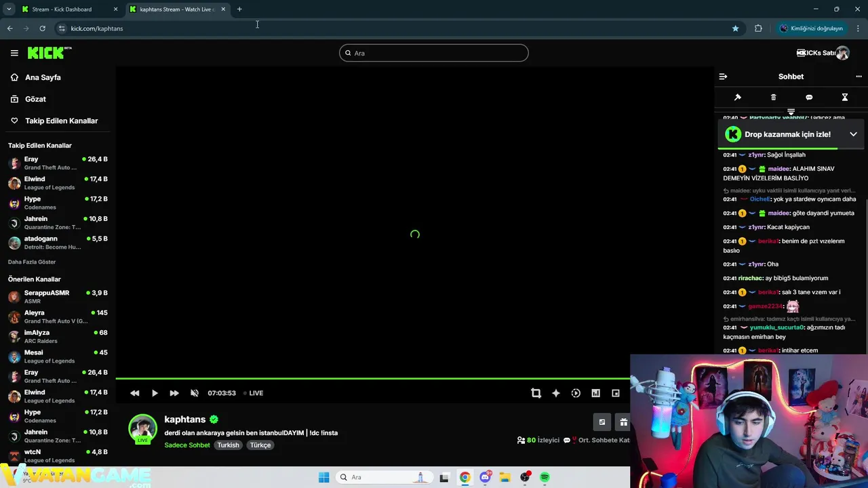Open Aleyra recommended channel
This screenshot has width=868, height=488.
click(x=58, y=317)
